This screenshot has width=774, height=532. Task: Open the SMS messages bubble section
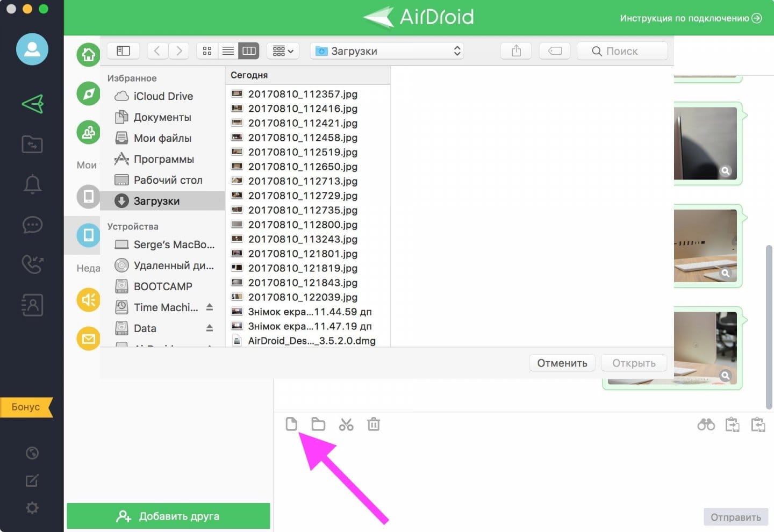tap(32, 225)
